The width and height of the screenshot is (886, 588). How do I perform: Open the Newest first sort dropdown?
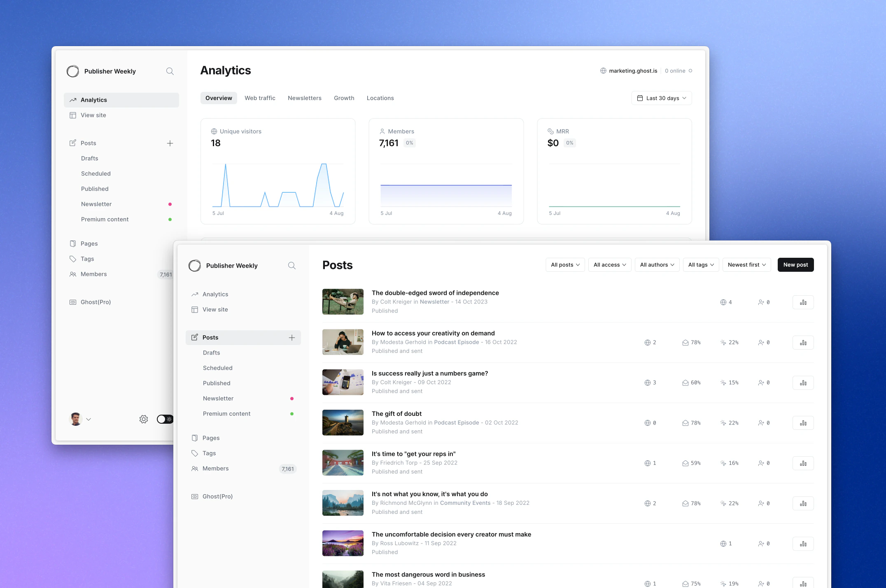746,265
